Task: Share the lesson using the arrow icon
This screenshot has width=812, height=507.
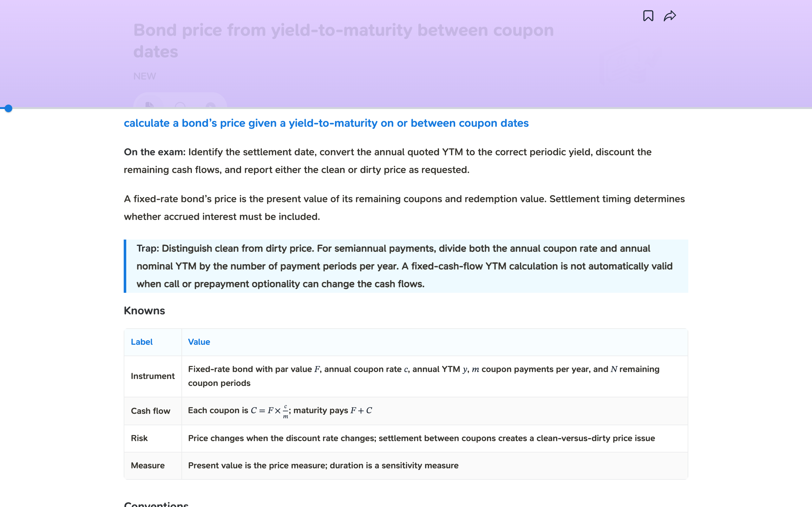Action: 670,16
